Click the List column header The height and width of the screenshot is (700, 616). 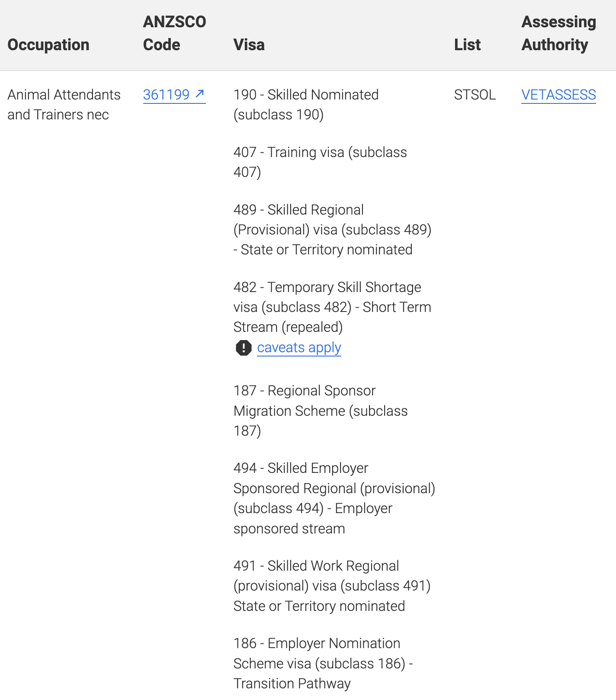(x=467, y=45)
